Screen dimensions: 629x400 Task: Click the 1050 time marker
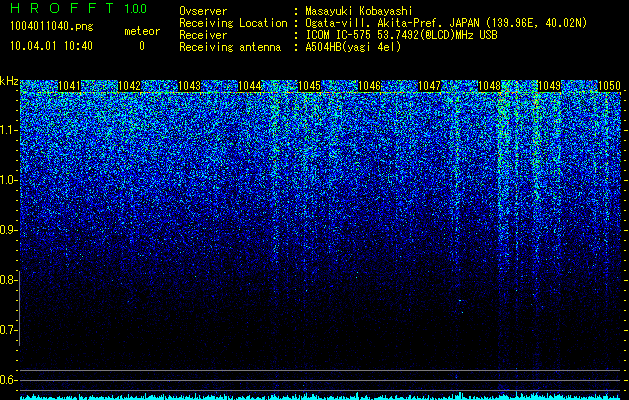tap(609, 86)
